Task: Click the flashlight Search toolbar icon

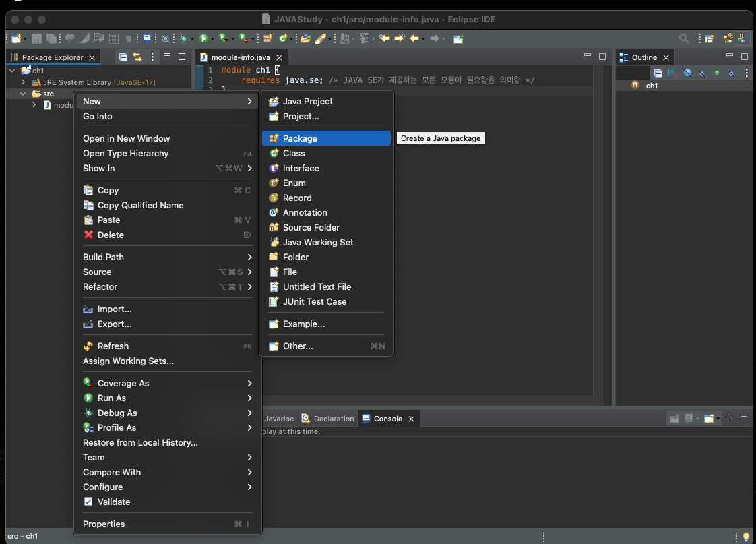Action: (x=321, y=38)
